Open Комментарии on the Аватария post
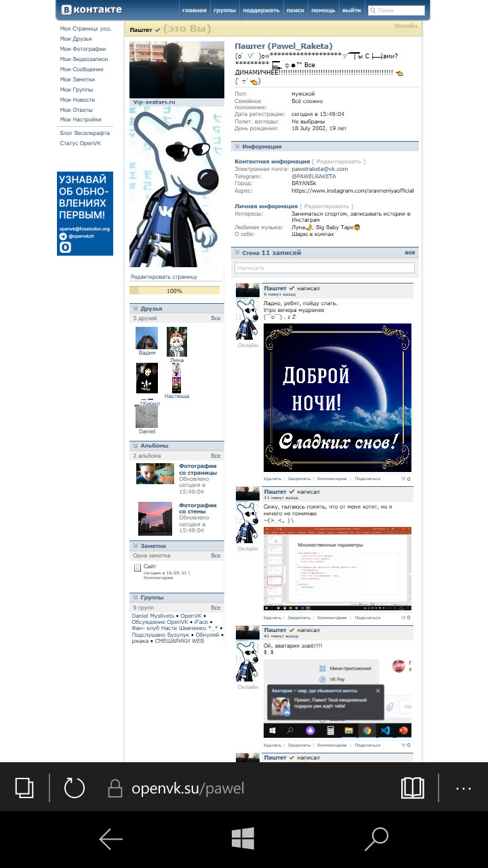Viewport: 488px width, 868px height. point(332,745)
